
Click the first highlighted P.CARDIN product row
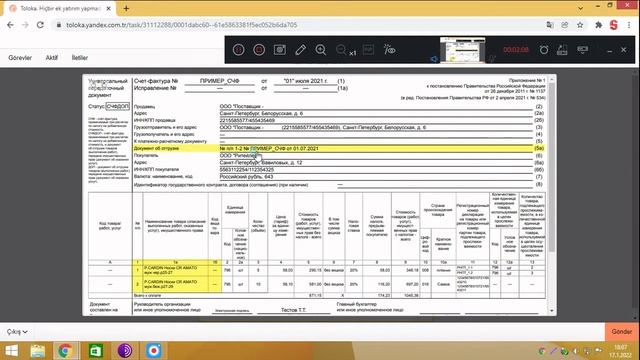coord(177,270)
